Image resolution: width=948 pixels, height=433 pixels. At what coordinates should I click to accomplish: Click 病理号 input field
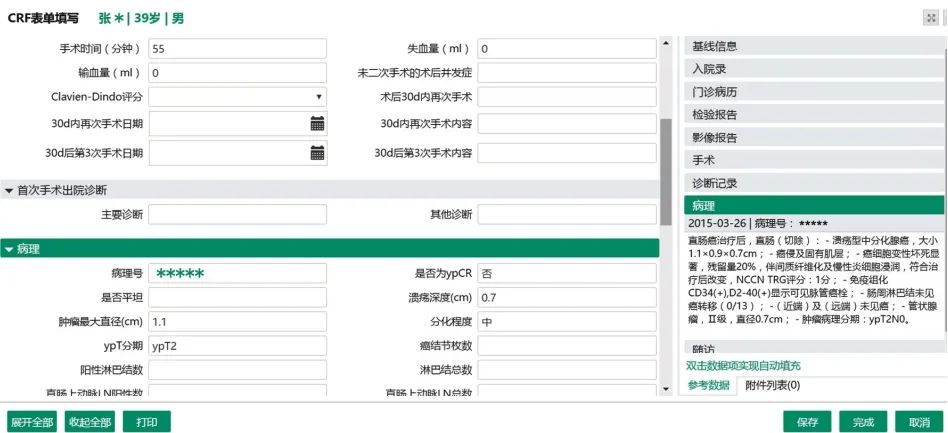coord(238,273)
